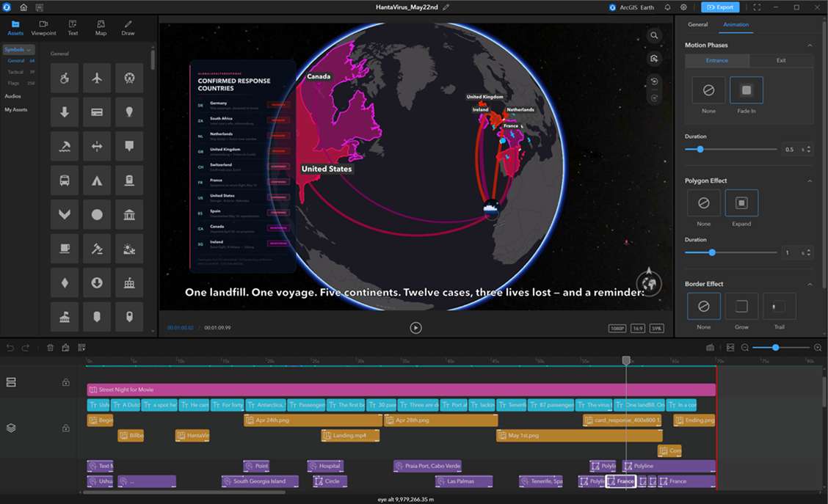Select the campground tent symbol
The width and height of the screenshot is (828, 504).
(x=97, y=180)
